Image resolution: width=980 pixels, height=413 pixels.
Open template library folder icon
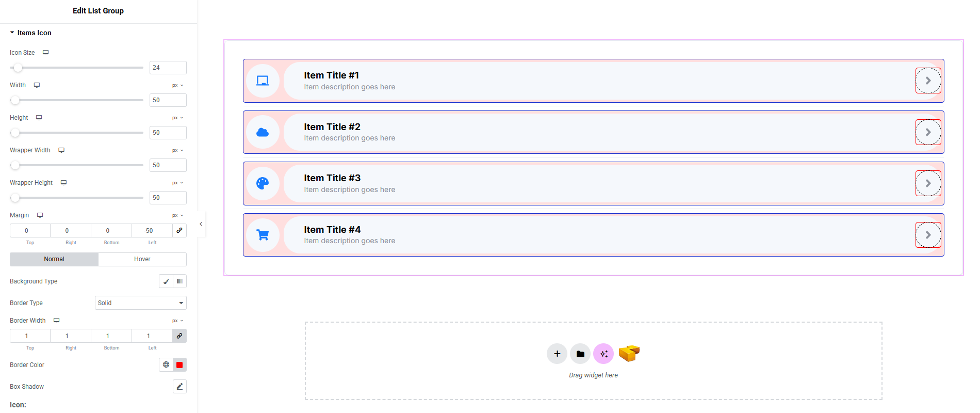click(x=580, y=354)
